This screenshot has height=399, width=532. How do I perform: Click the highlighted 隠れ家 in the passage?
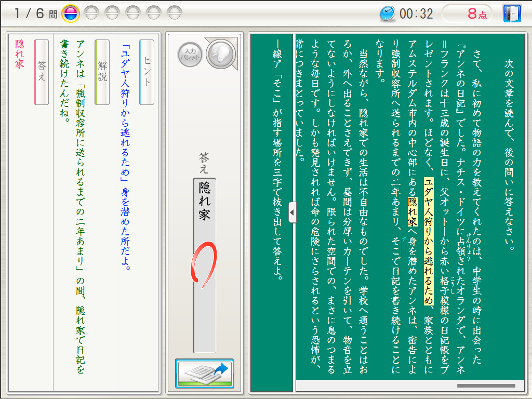tap(413, 212)
